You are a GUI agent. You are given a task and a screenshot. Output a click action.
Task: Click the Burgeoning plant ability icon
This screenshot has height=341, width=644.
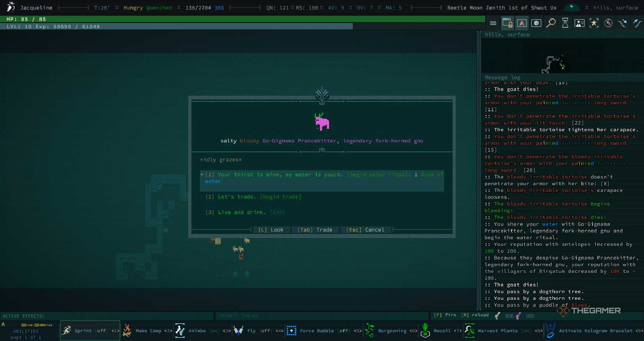pos(369,330)
